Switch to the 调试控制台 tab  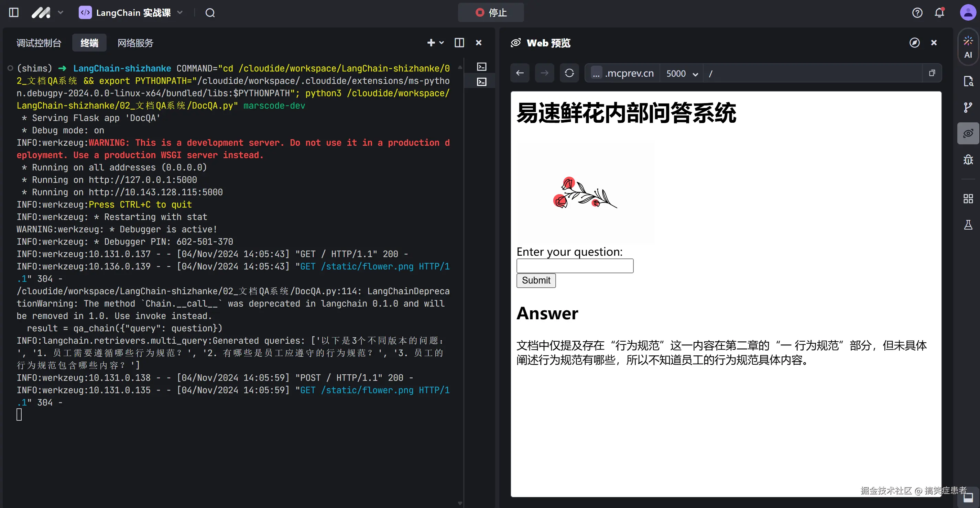point(39,43)
